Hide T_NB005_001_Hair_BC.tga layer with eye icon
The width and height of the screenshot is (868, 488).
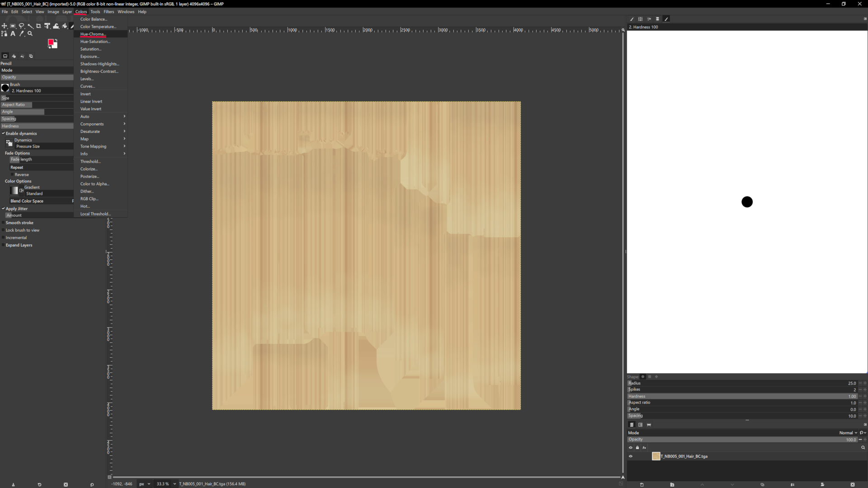tap(631, 456)
